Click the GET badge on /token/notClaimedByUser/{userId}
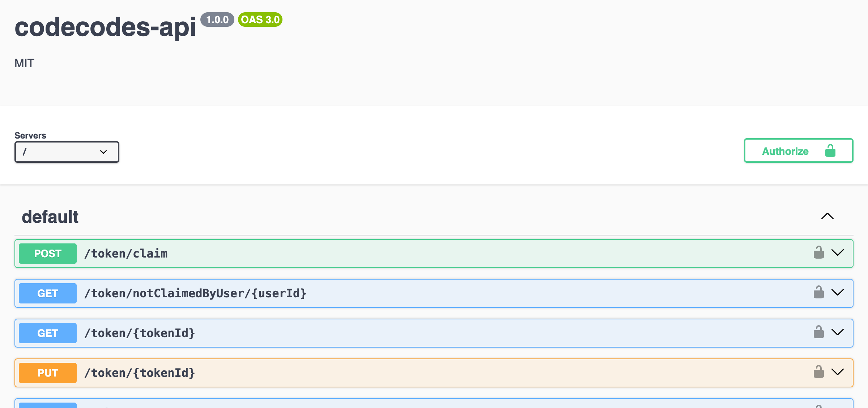This screenshot has height=408, width=868. 47,293
